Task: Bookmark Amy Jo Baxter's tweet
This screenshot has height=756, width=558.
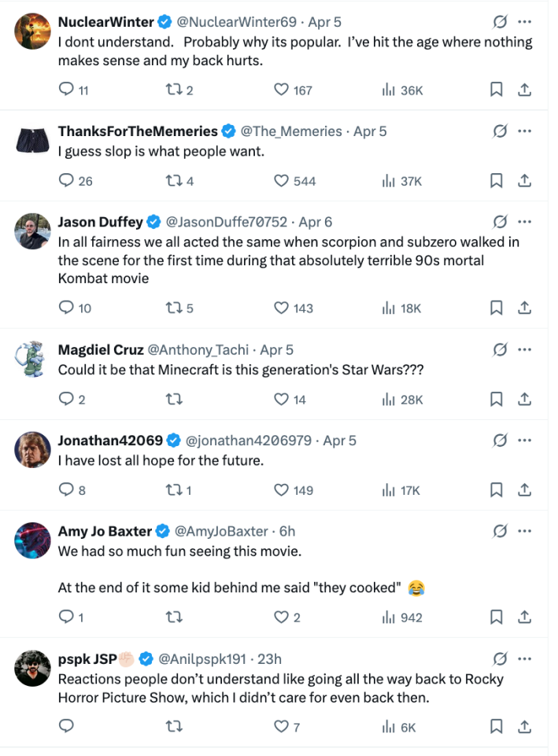Action: click(496, 618)
